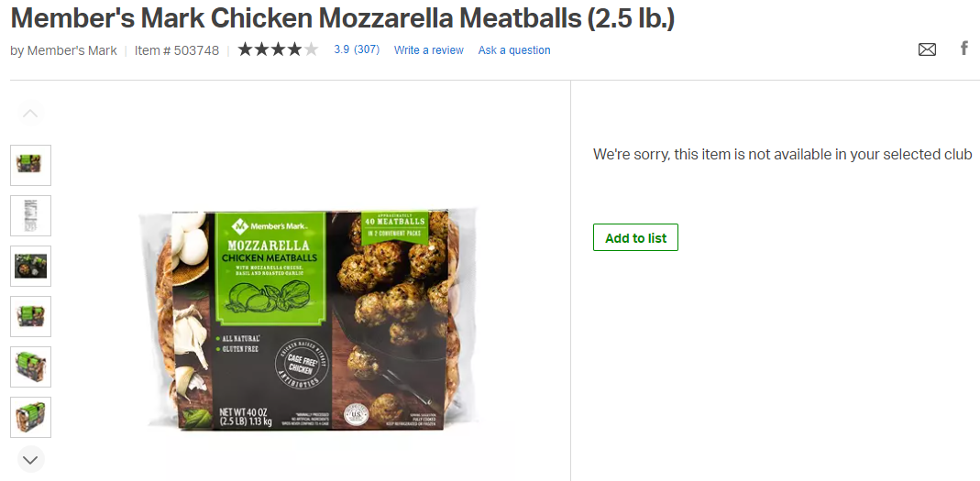Select first product package thumbnail
This screenshot has width=980, height=481.
point(30,166)
